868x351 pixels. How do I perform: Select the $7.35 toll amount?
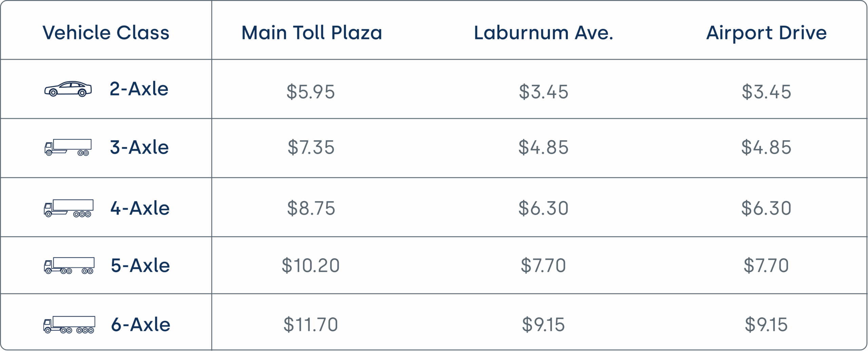pyautogui.click(x=311, y=147)
